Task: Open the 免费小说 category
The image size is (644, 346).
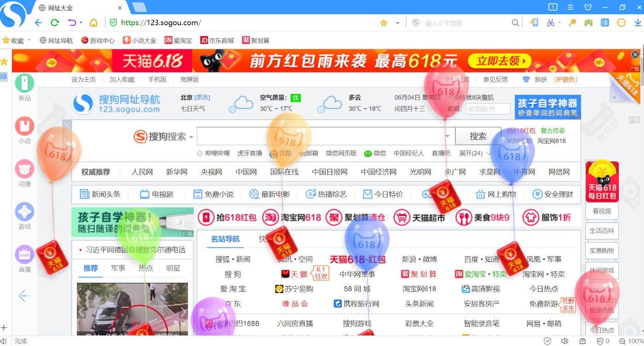Action: pyautogui.click(x=213, y=194)
